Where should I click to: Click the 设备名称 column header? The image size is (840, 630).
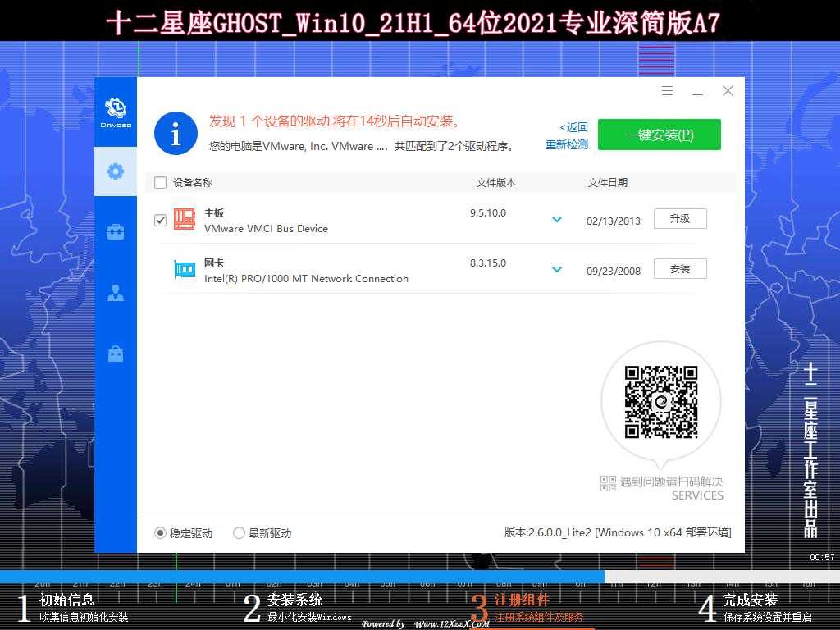[193, 183]
